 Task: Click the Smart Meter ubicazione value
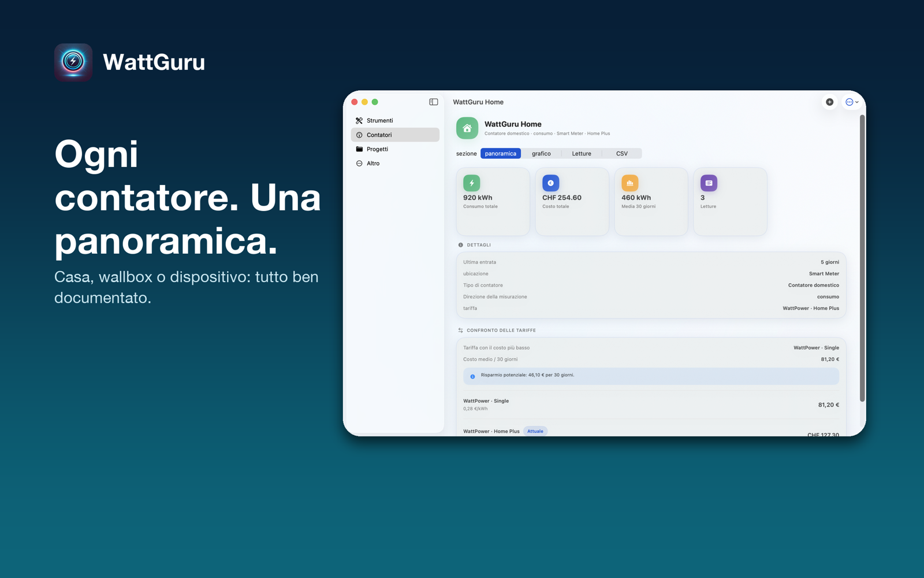tap(824, 274)
